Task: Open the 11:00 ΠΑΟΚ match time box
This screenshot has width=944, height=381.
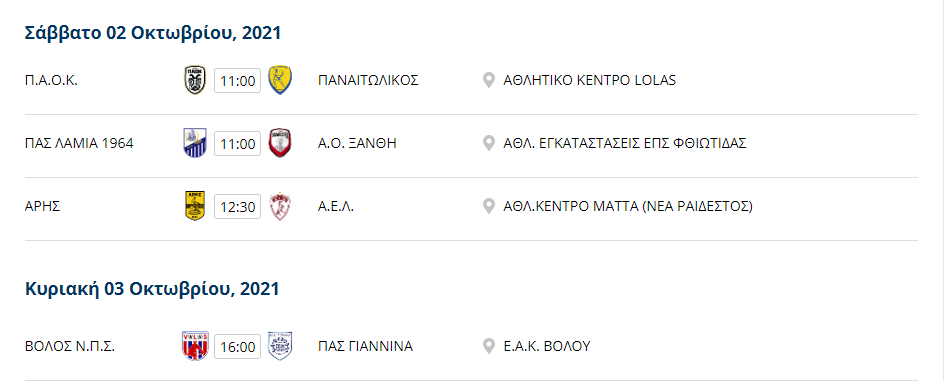Action: tap(238, 81)
